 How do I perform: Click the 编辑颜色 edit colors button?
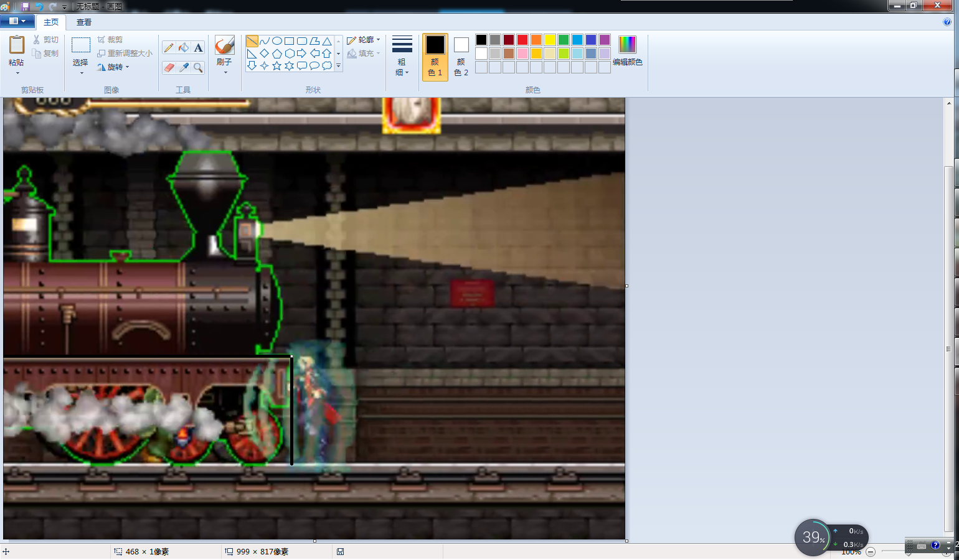point(628,51)
